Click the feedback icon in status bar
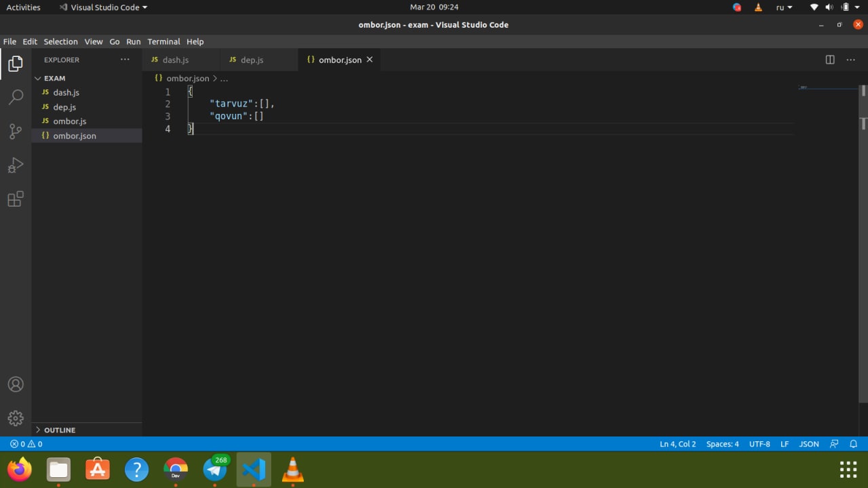 pyautogui.click(x=835, y=444)
